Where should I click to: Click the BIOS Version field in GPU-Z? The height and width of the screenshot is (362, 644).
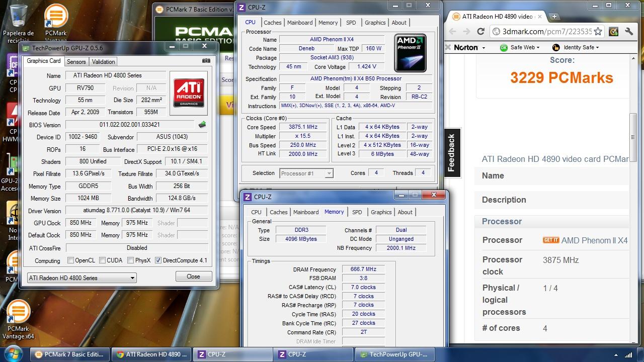point(130,125)
